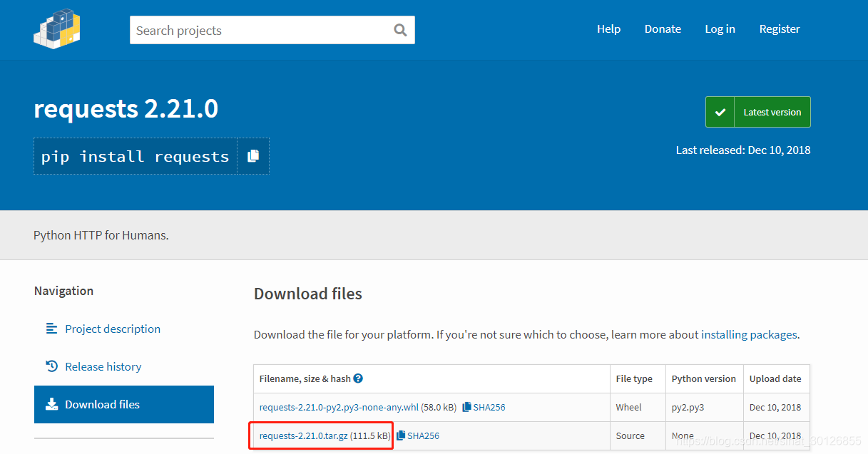Image resolution: width=868 pixels, height=454 pixels.
Task: Open Release history navigation tab
Action: tap(103, 366)
